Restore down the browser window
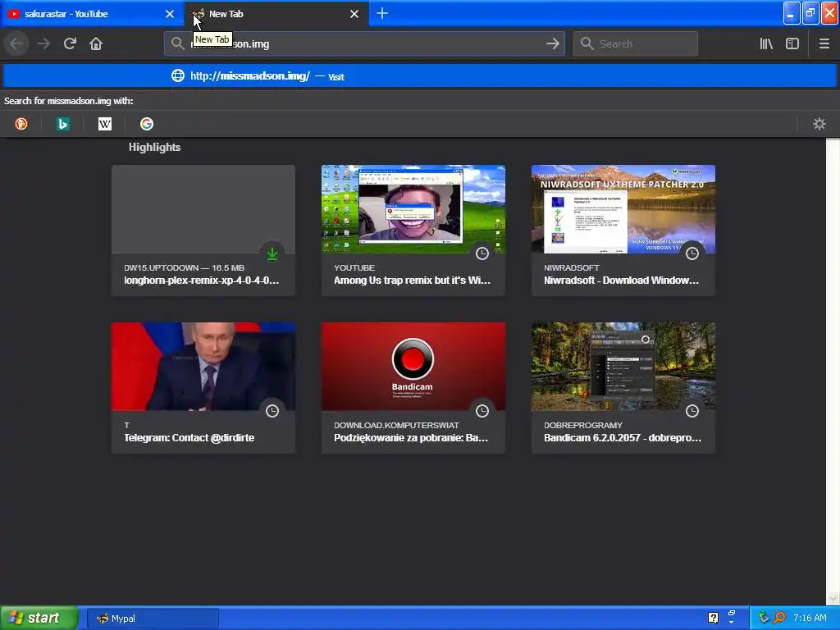 [x=810, y=13]
